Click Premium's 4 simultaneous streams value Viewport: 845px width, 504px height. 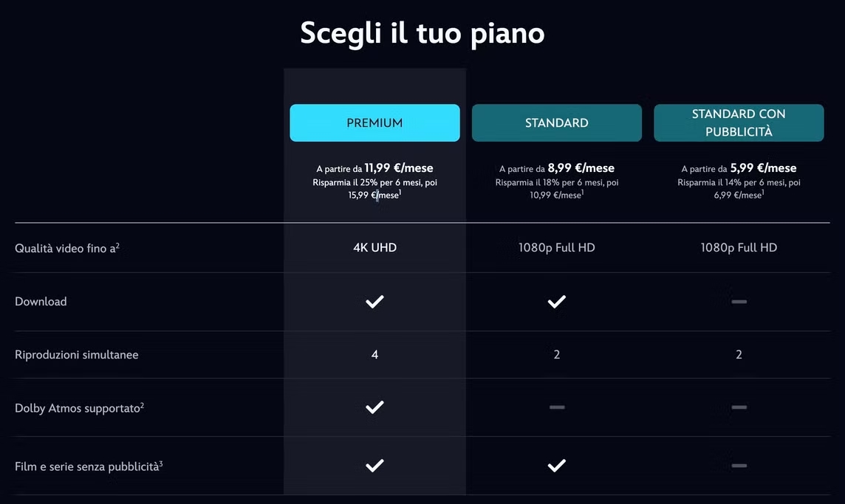[374, 354]
